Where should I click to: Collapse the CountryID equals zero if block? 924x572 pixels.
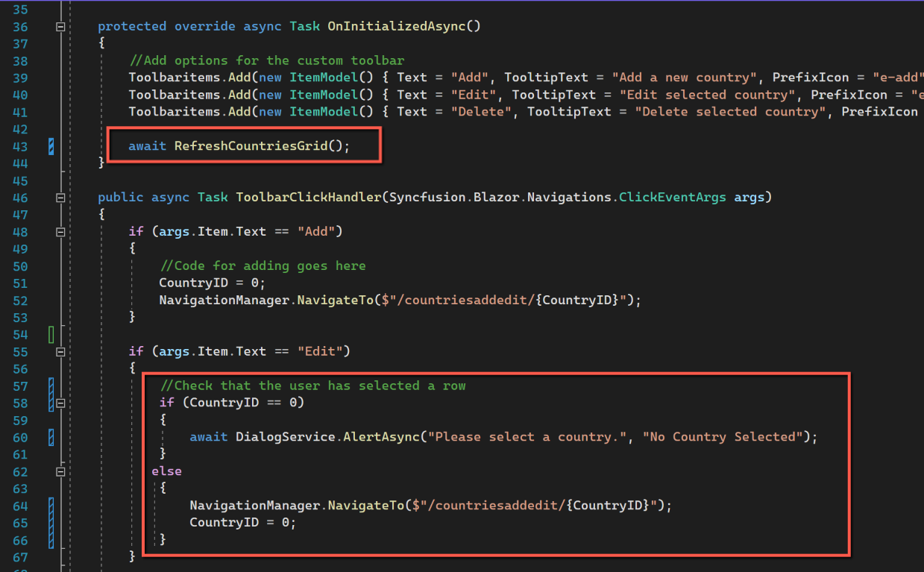pos(60,403)
